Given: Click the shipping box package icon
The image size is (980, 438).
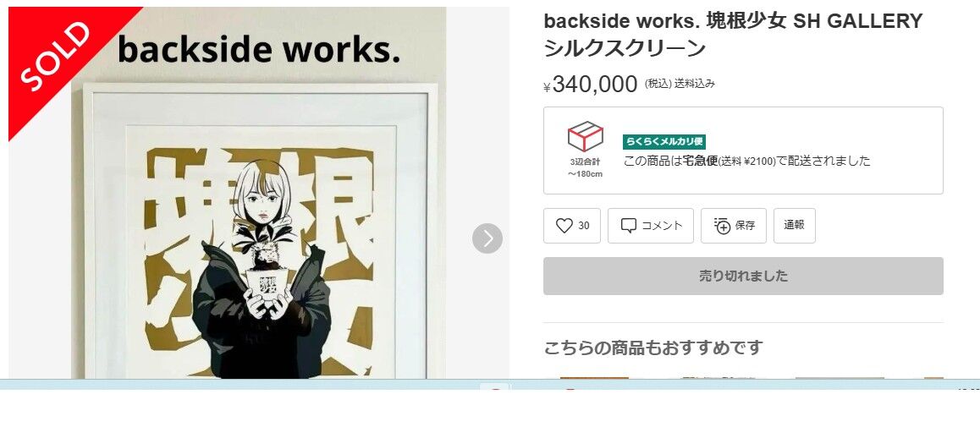Looking at the screenshot, I should [585, 136].
